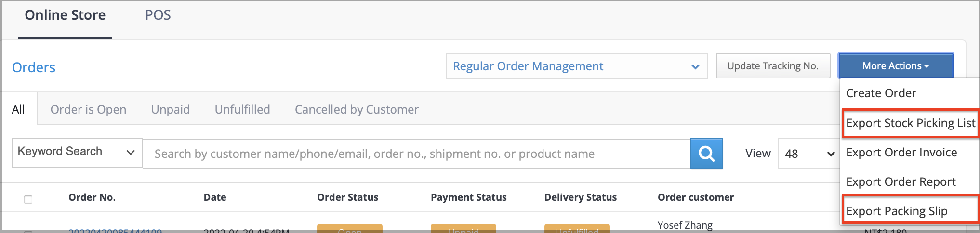Open the Orders heading link
The width and height of the screenshot is (980, 233).
point(34,67)
